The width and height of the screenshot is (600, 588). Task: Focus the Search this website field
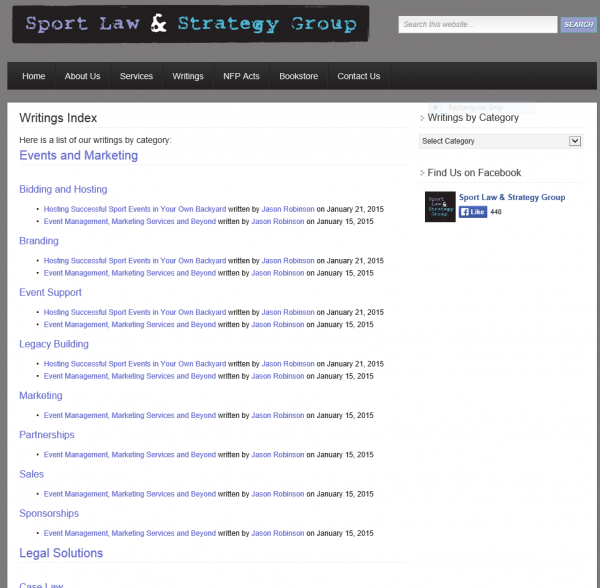(477, 25)
